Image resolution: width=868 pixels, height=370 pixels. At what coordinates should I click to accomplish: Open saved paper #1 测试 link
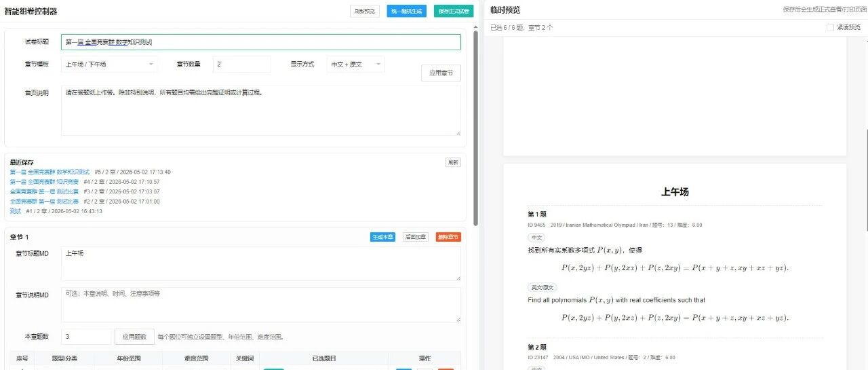[16, 211]
